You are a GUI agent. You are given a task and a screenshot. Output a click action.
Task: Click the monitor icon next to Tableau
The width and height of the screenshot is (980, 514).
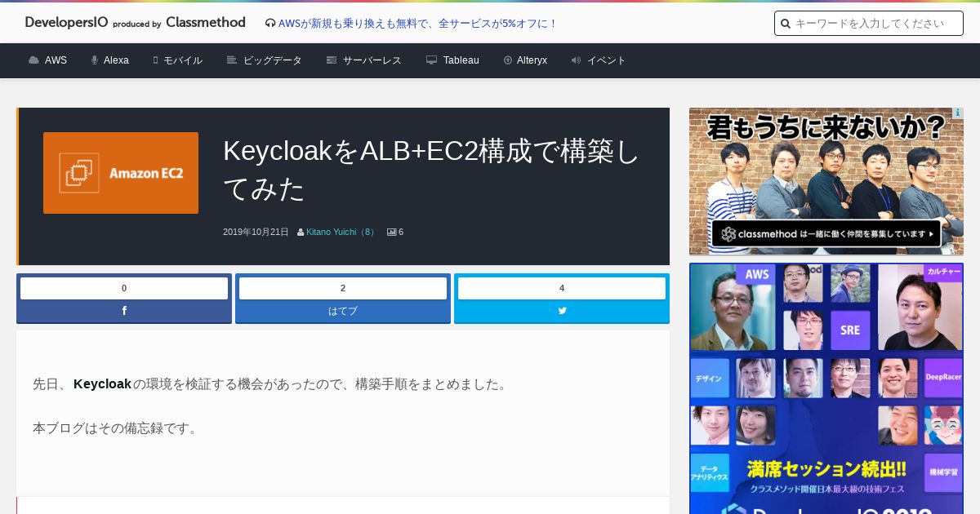pyautogui.click(x=431, y=60)
